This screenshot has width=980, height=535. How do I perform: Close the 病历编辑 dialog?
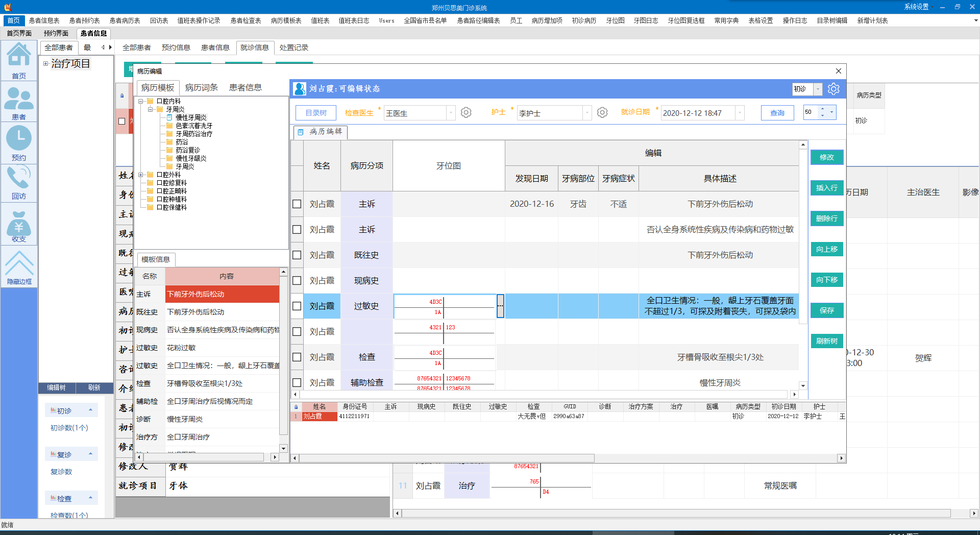coord(839,71)
